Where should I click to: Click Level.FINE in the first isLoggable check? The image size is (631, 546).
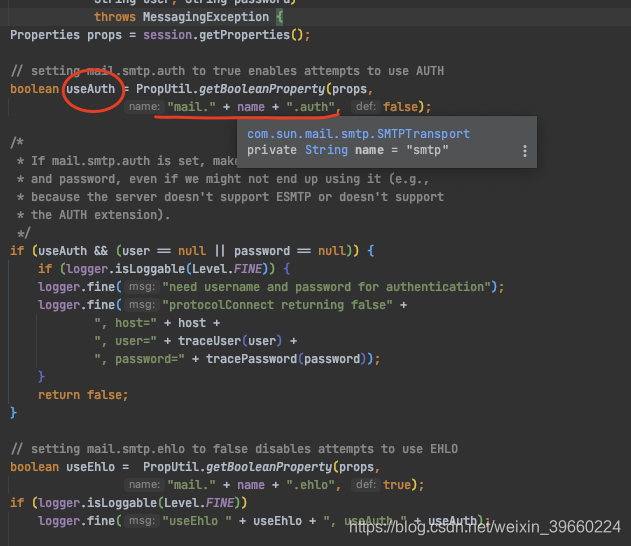(227, 269)
